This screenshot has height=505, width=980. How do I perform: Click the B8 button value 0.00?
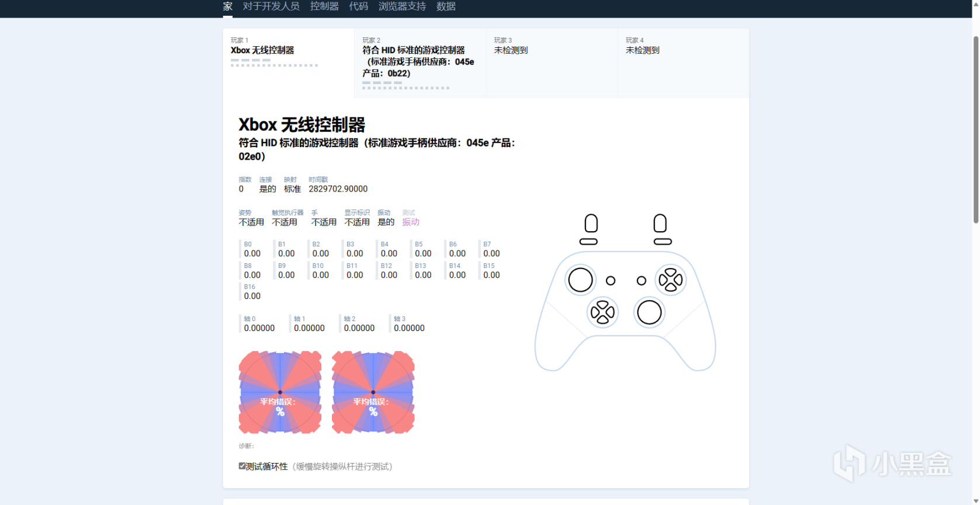(252, 275)
